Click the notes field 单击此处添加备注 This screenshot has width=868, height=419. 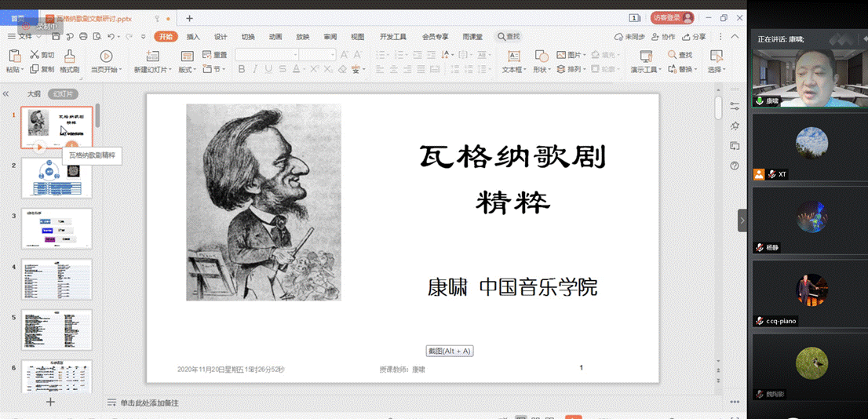149,403
